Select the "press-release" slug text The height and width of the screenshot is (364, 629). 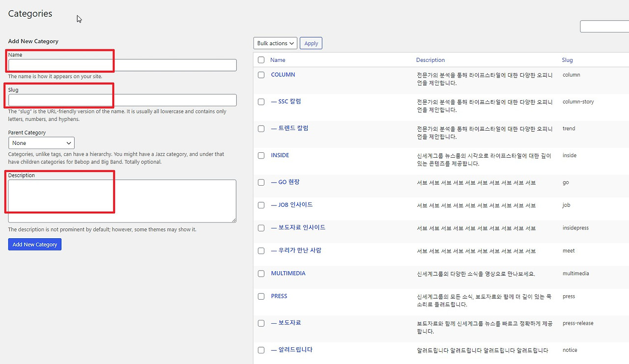tap(578, 323)
